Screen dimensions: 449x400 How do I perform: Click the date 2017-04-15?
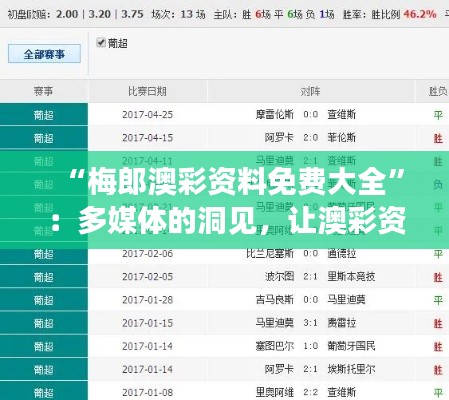point(147,138)
